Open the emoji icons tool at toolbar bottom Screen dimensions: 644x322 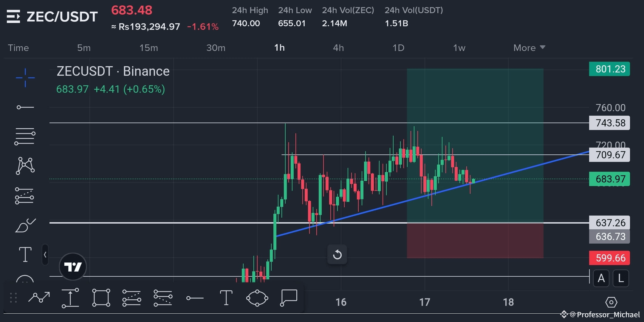(25, 279)
